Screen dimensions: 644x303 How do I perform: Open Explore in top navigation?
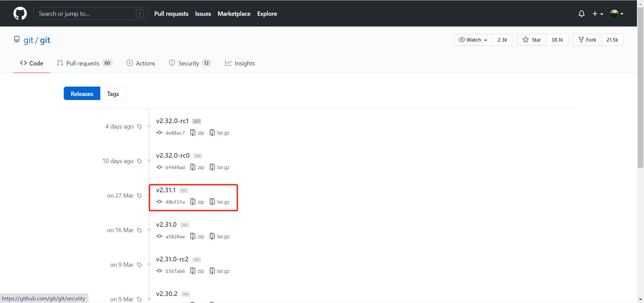(267, 14)
